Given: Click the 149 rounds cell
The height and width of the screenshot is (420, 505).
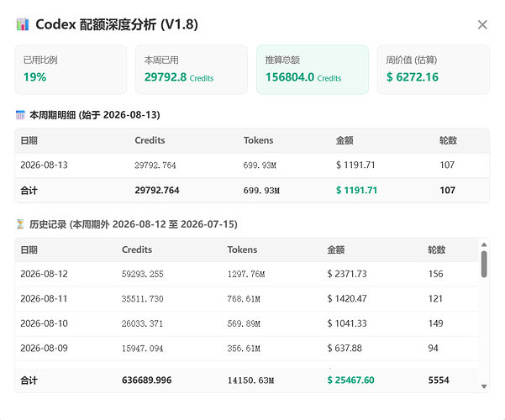Looking at the screenshot, I should point(436,323).
